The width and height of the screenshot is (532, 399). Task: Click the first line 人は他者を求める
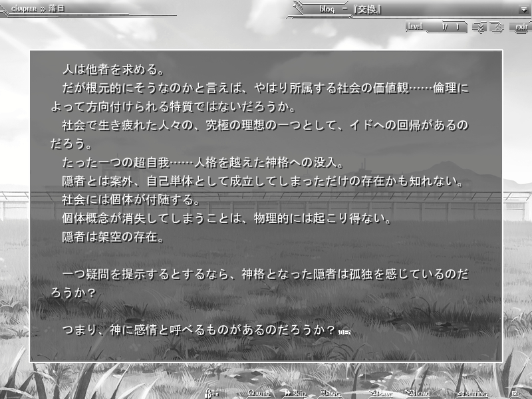point(113,70)
